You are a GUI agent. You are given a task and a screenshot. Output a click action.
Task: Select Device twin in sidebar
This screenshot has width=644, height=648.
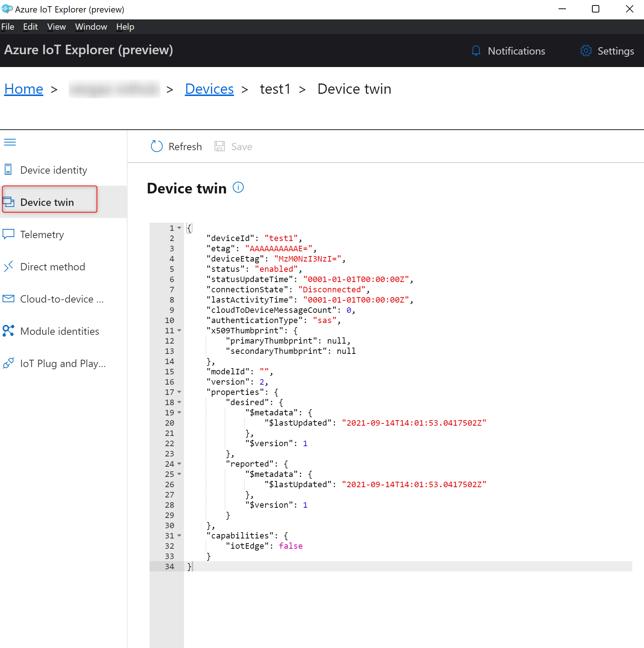coord(63,202)
